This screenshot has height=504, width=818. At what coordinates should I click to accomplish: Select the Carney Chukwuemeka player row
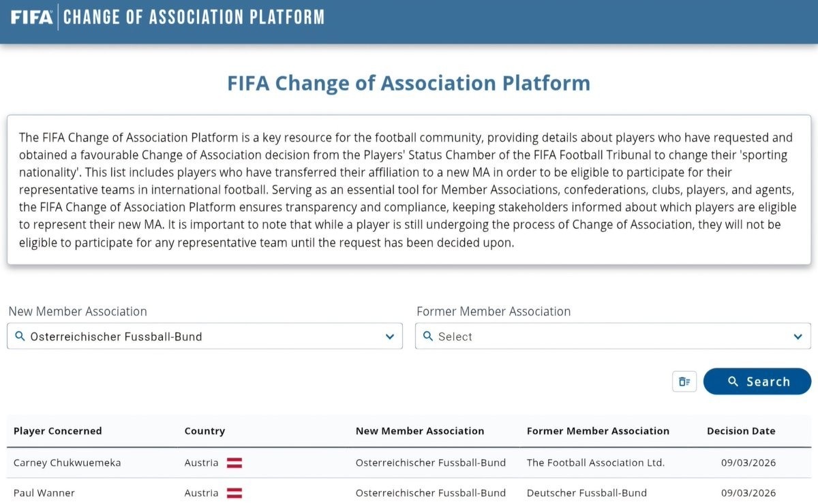click(x=67, y=463)
